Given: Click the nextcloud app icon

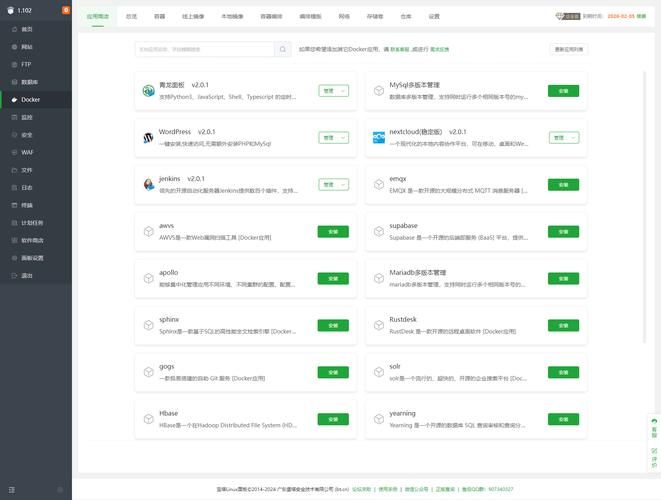Looking at the screenshot, I should (x=379, y=137).
